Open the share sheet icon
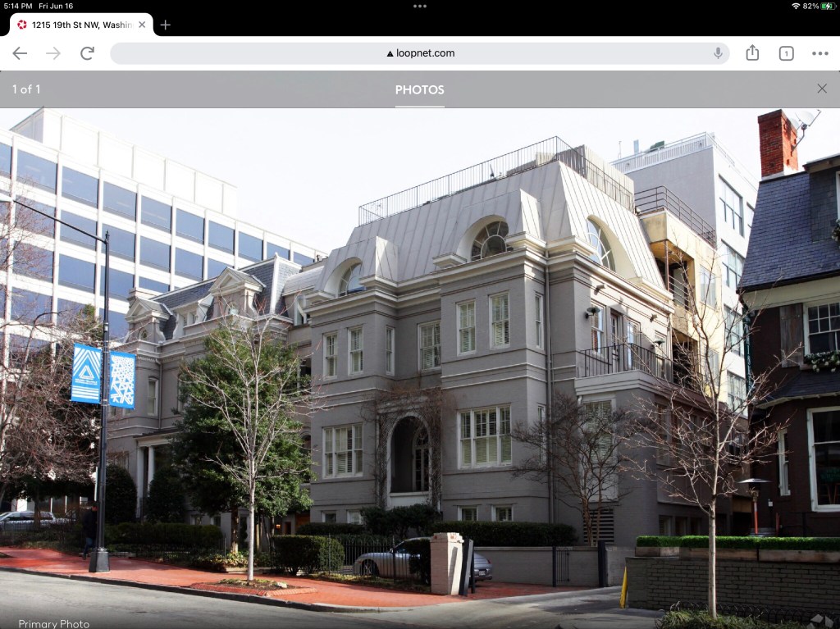 (x=752, y=53)
